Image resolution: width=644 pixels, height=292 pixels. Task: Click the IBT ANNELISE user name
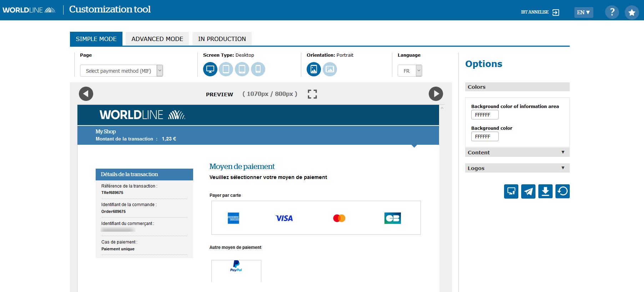tap(534, 12)
